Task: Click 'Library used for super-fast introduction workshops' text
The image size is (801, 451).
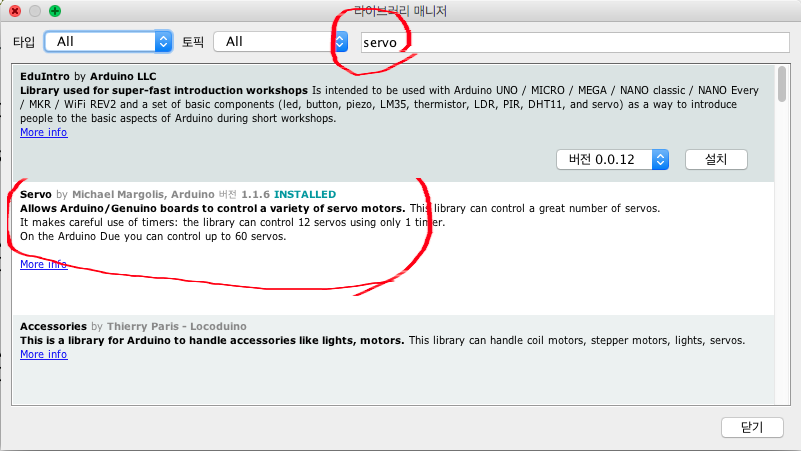Action: [164, 90]
